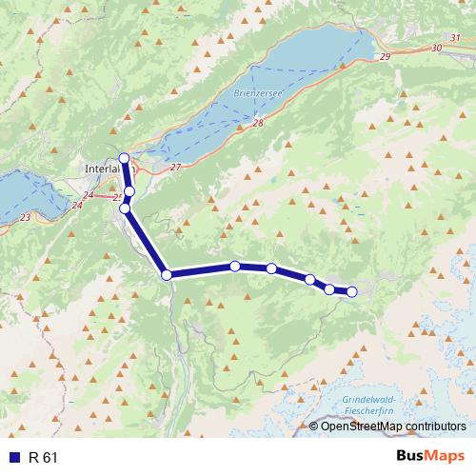Image resolution: width=476 pixels, height=476 pixels.
Task: Click road number 28 marker beside Brienzersee
Action: tap(258, 123)
